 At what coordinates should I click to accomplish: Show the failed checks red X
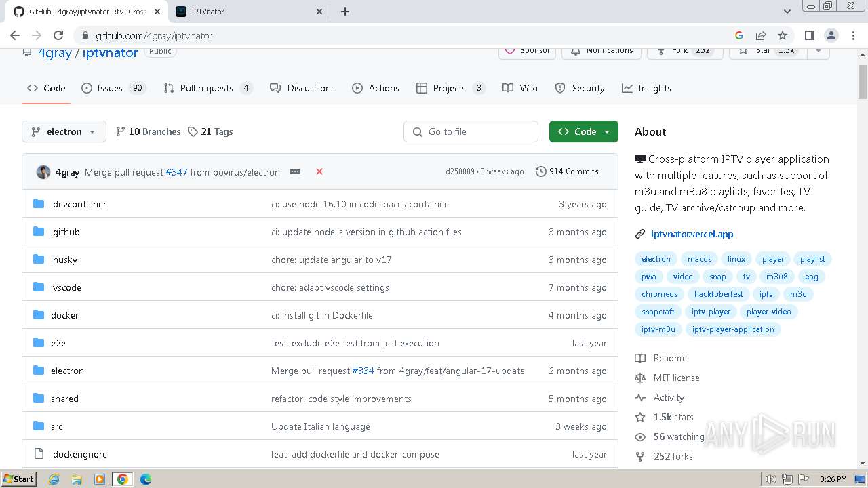coord(319,171)
